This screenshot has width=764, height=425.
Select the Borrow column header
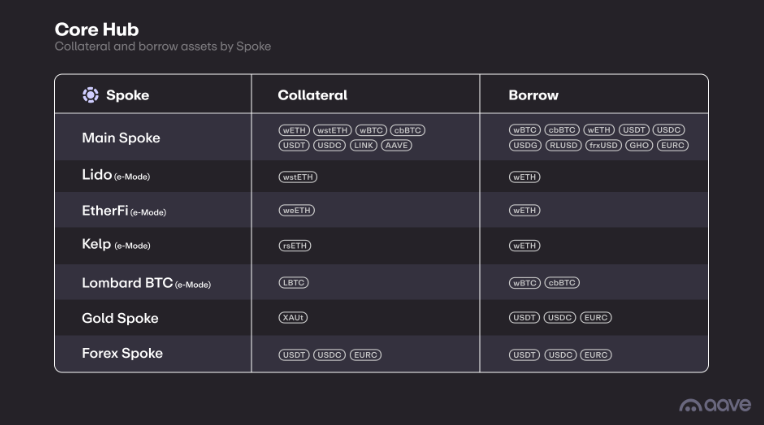pyautogui.click(x=533, y=95)
